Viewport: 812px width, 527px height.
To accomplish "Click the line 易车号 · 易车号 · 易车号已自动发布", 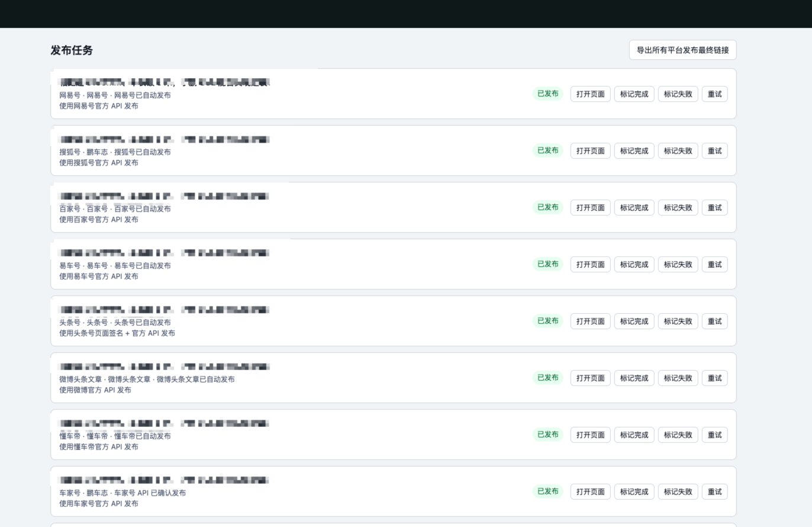I will click(x=115, y=266).
